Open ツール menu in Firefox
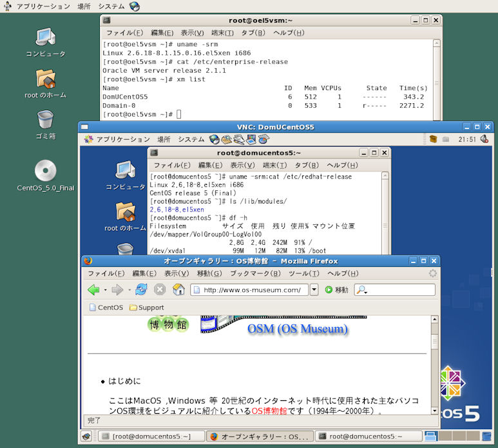 (x=304, y=273)
